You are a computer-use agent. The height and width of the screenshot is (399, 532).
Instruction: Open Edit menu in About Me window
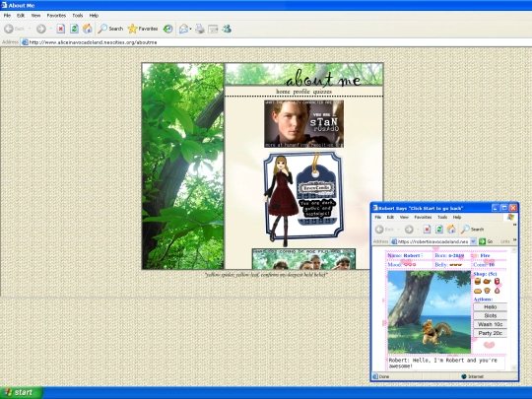pos(21,15)
